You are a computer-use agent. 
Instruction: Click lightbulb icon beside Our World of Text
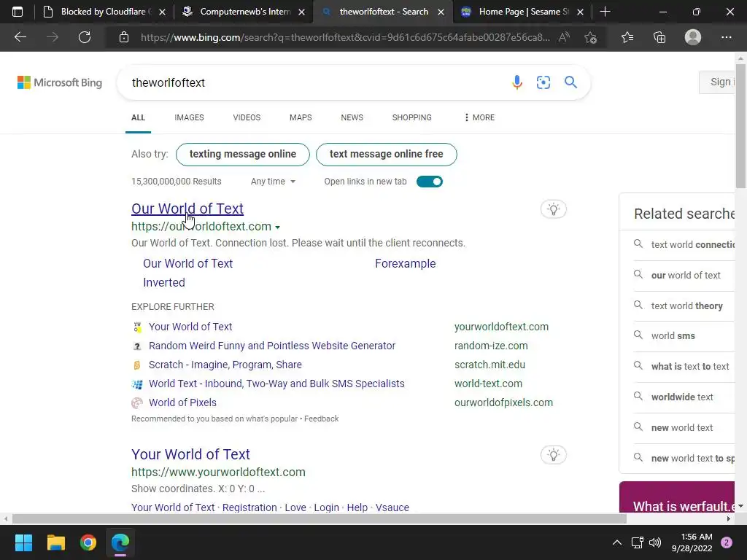(x=553, y=209)
